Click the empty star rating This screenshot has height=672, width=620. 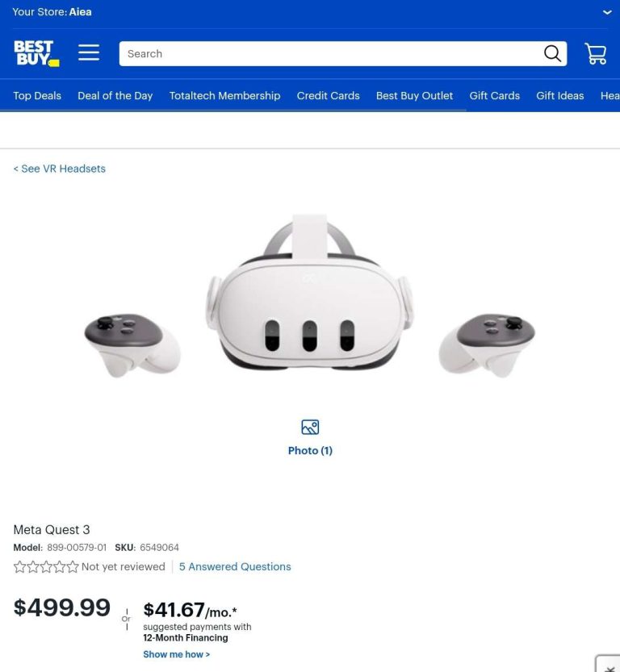point(46,566)
